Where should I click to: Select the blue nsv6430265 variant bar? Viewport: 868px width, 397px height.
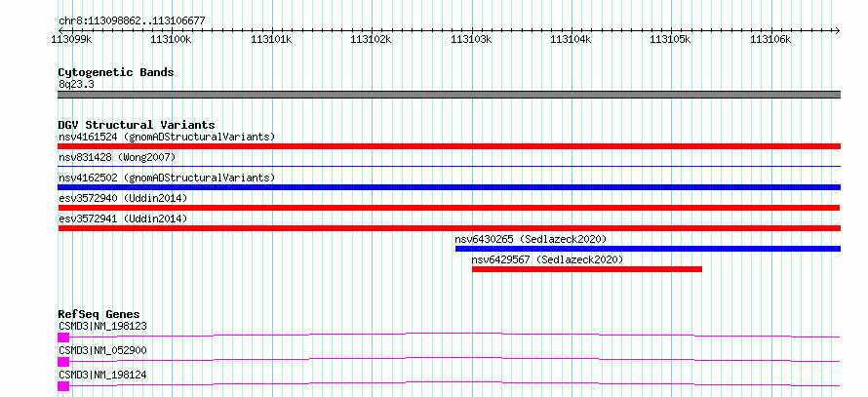[x=649, y=249]
